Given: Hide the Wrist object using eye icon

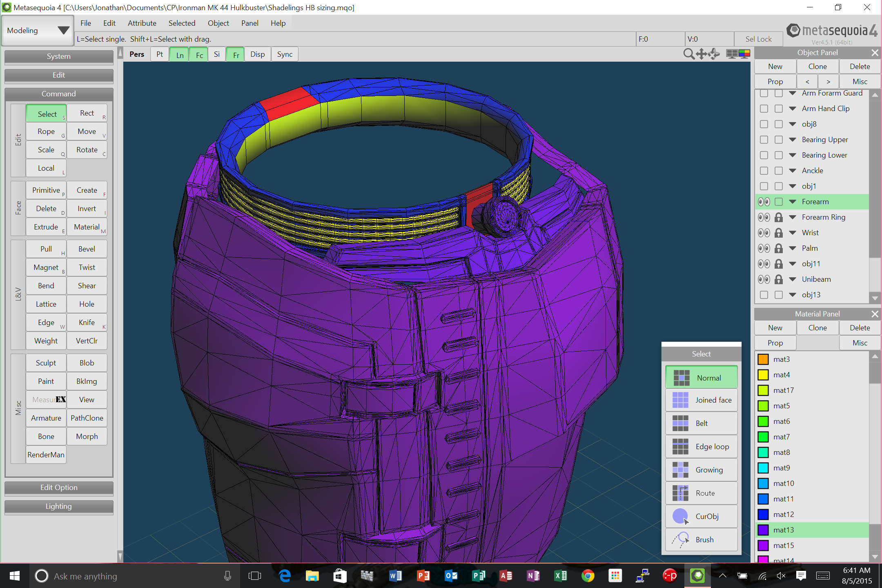Looking at the screenshot, I should 764,233.
